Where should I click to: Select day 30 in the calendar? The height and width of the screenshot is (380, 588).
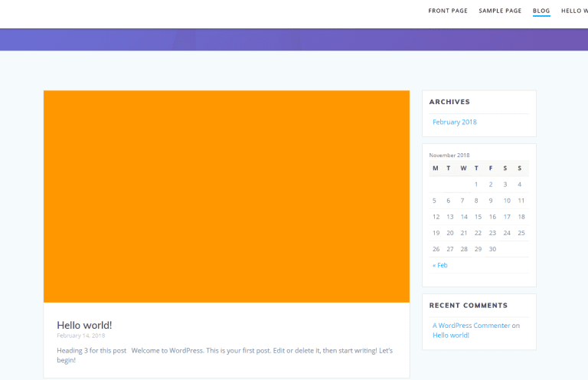[x=492, y=249]
